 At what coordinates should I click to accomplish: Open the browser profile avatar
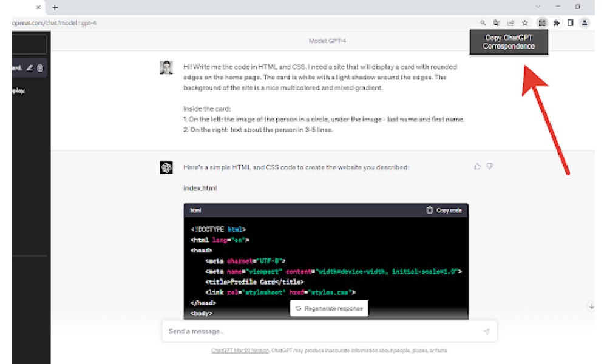(x=585, y=23)
